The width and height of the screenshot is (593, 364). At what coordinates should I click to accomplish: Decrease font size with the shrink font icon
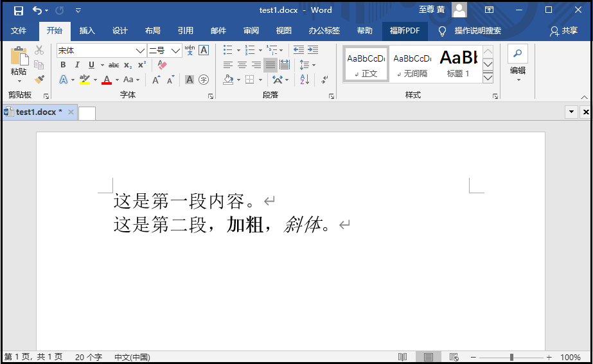pos(171,80)
